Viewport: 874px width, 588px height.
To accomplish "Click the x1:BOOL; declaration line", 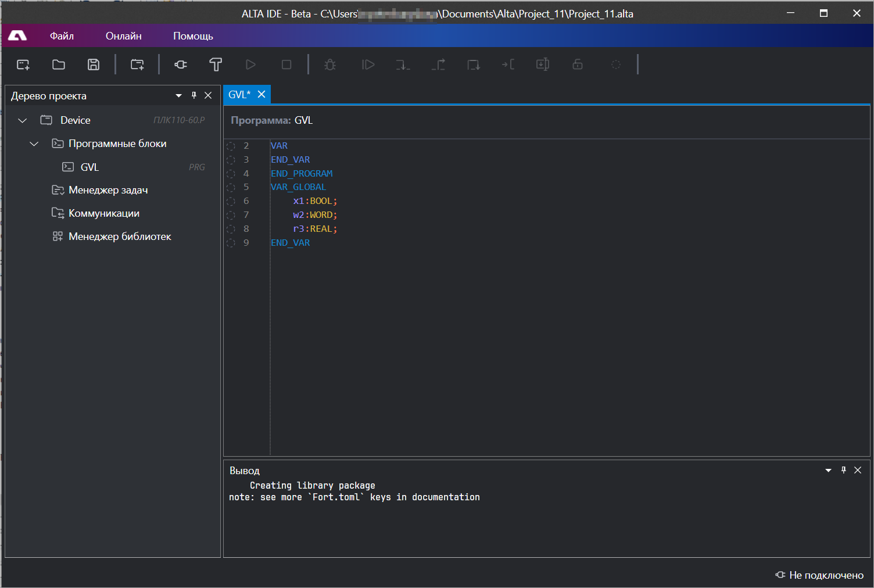I will coord(315,201).
